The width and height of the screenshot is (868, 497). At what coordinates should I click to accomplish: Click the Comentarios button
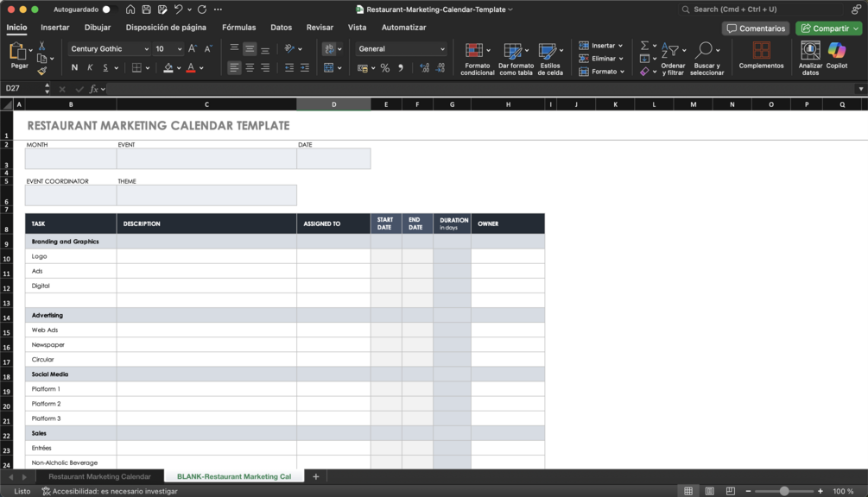tap(756, 28)
